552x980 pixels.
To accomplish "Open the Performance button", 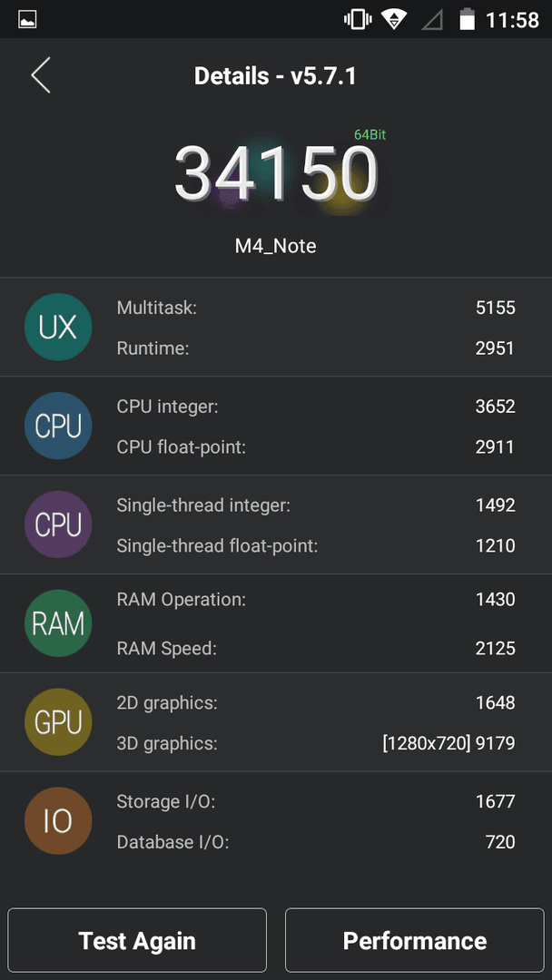I will coord(415,940).
